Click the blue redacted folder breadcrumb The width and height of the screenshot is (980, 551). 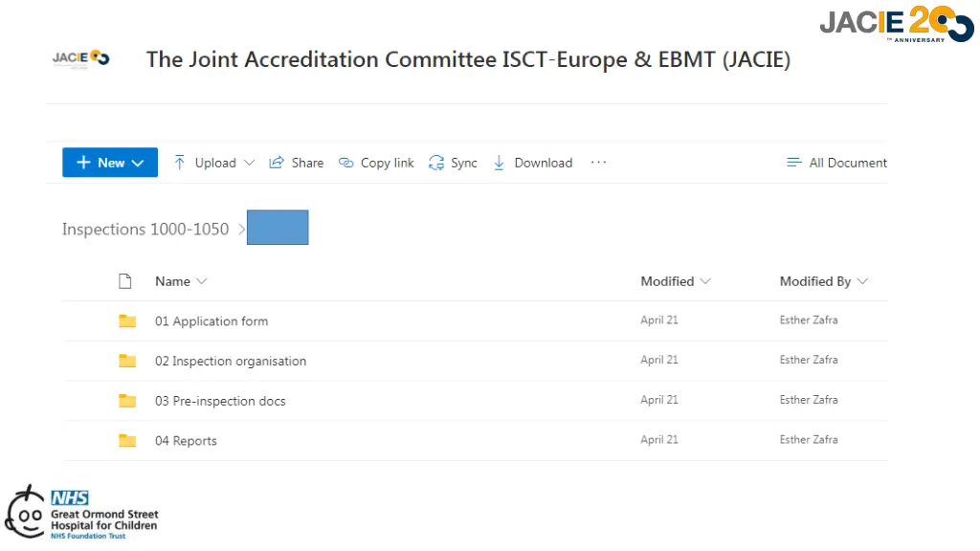tap(278, 228)
